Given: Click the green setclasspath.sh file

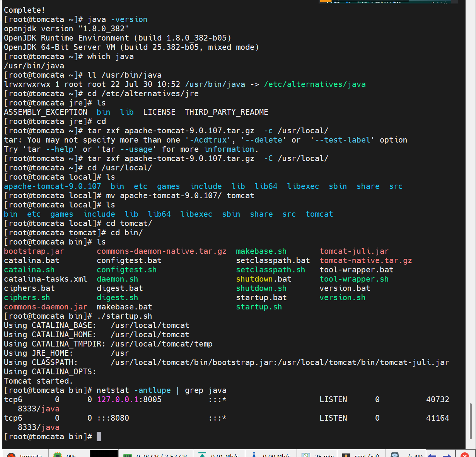Looking at the screenshot, I should pos(271,270).
